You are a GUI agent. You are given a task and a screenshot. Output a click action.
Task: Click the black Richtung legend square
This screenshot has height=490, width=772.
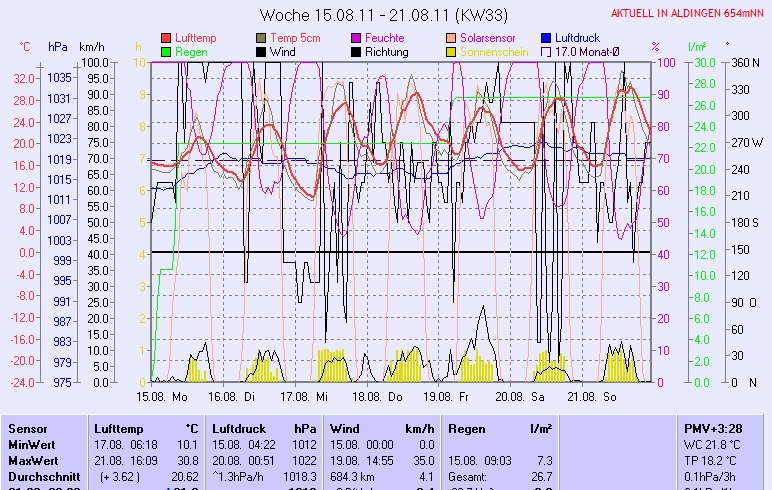point(356,52)
